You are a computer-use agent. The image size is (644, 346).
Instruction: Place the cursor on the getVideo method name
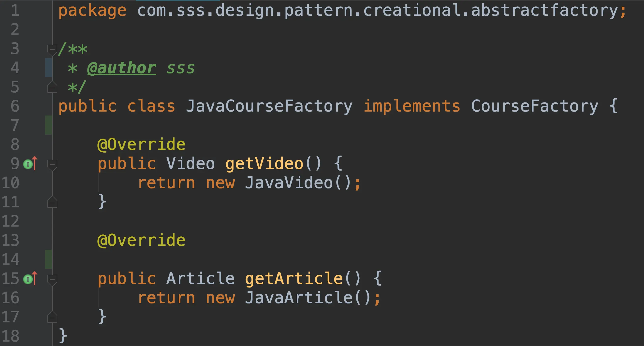tap(264, 164)
